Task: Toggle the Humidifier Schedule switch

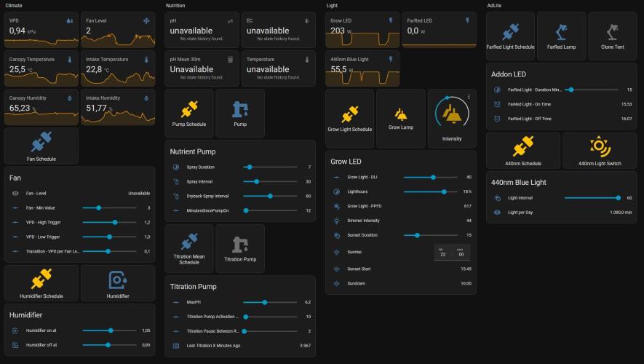Action: (41, 283)
